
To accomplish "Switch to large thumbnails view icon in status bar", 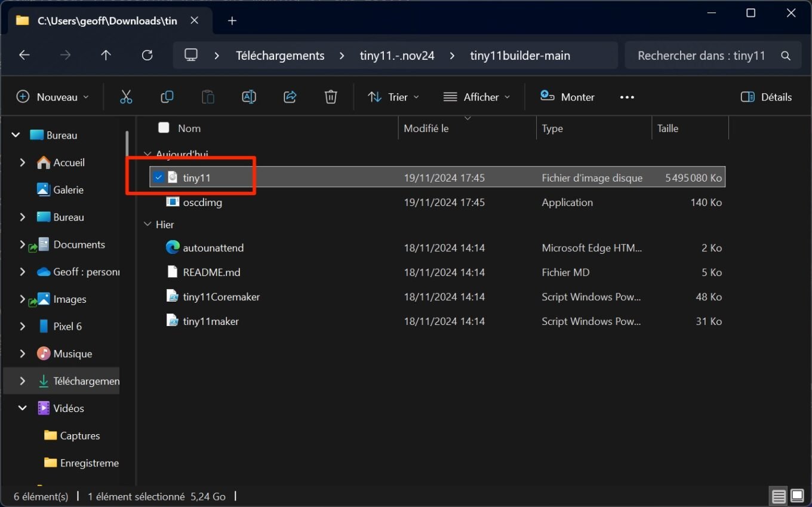I will point(797,496).
